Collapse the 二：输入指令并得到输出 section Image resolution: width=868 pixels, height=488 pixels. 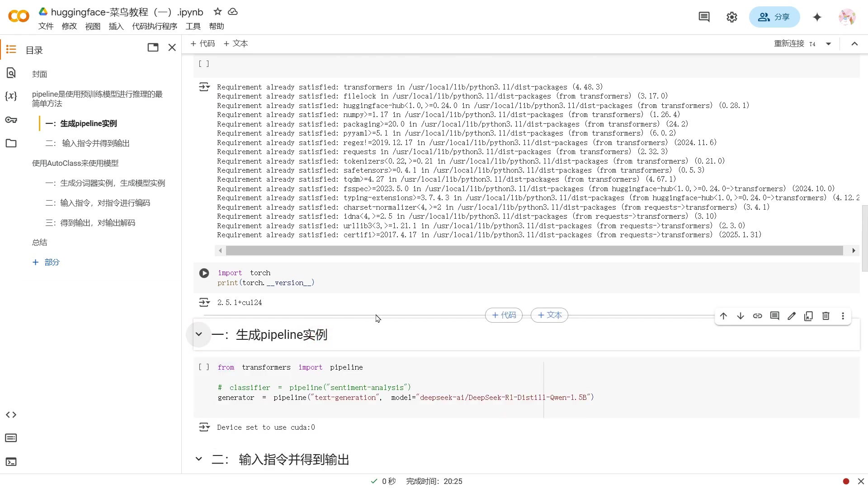click(198, 459)
